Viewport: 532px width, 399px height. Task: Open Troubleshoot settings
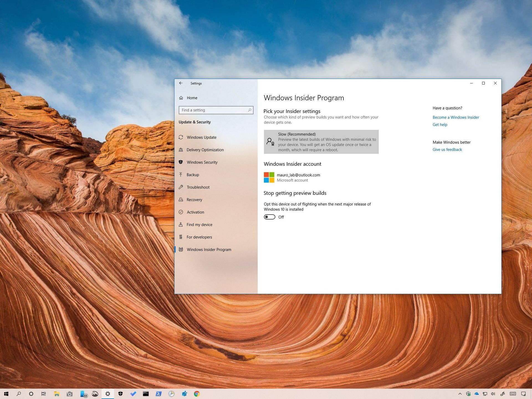[198, 187]
